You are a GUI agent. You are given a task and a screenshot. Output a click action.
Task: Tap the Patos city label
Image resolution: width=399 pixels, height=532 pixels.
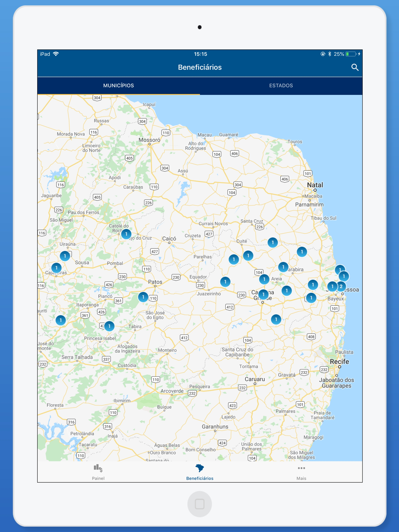coord(155,282)
